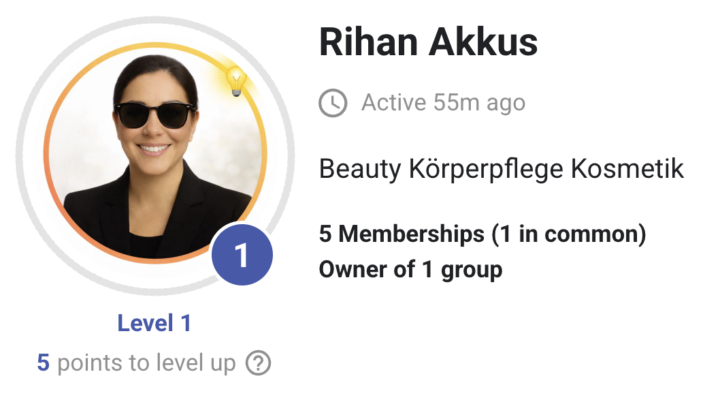This screenshot has height=402, width=720.
Task: Click the word "group" in the owner line
Action: point(472,269)
